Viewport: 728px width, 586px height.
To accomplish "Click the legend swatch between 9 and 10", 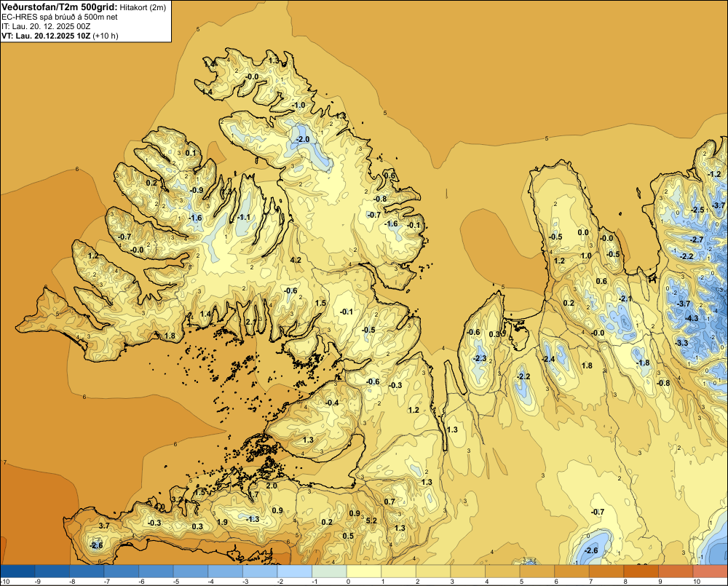I will pos(676,571).
